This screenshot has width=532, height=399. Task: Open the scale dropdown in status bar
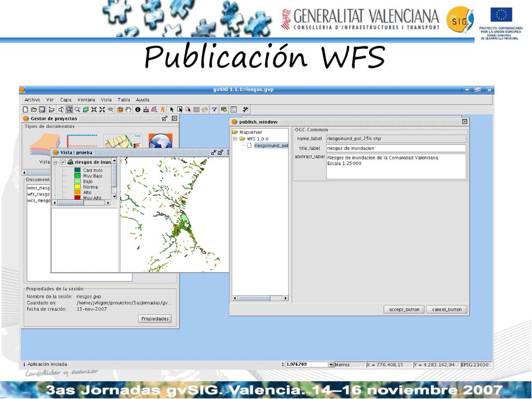pyautogui.click(x=331, y=365)
